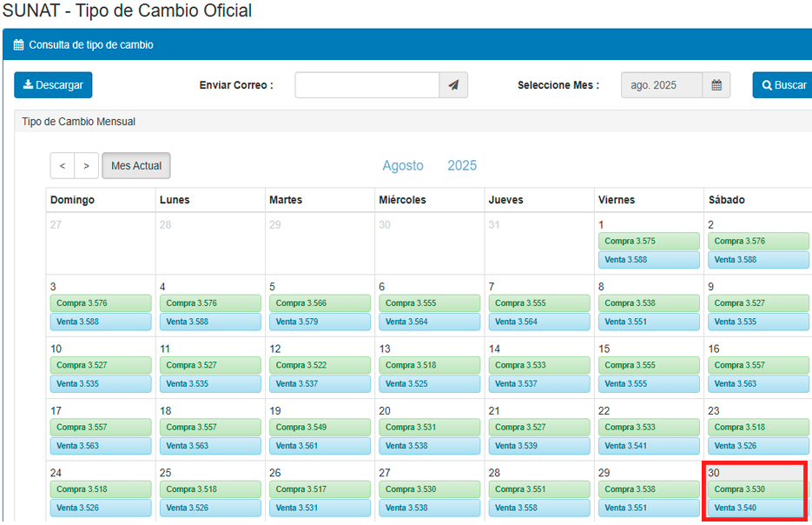Select Venta 3.541 on day 22

(649, 446)
